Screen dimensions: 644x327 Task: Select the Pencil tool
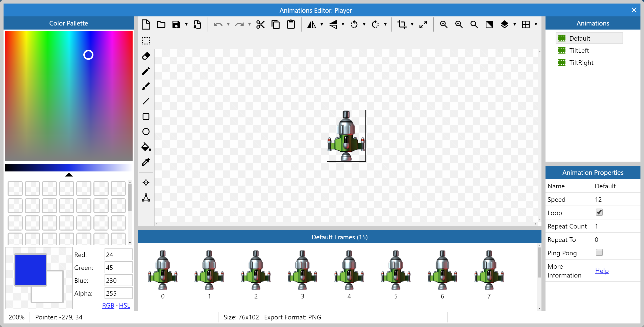[146, 71]
